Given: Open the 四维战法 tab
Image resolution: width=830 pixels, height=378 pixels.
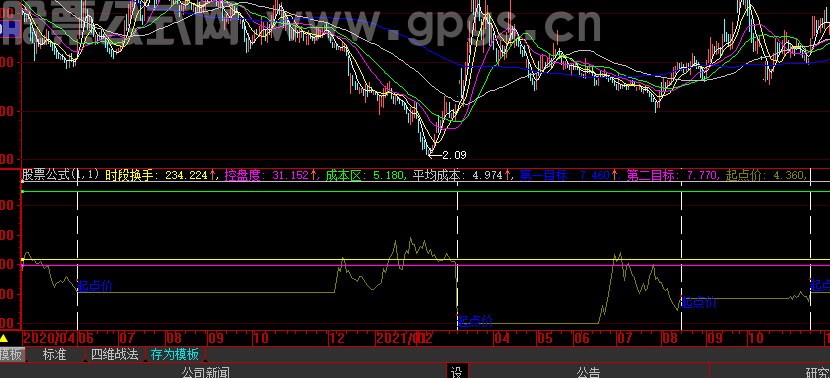Looking at the screenshot, I should tap(115, 354).
